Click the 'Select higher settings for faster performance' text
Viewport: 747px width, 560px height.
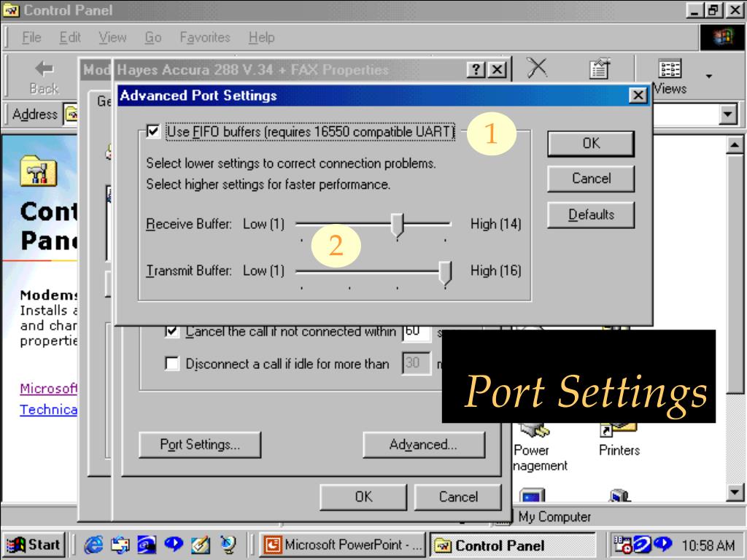268,184
